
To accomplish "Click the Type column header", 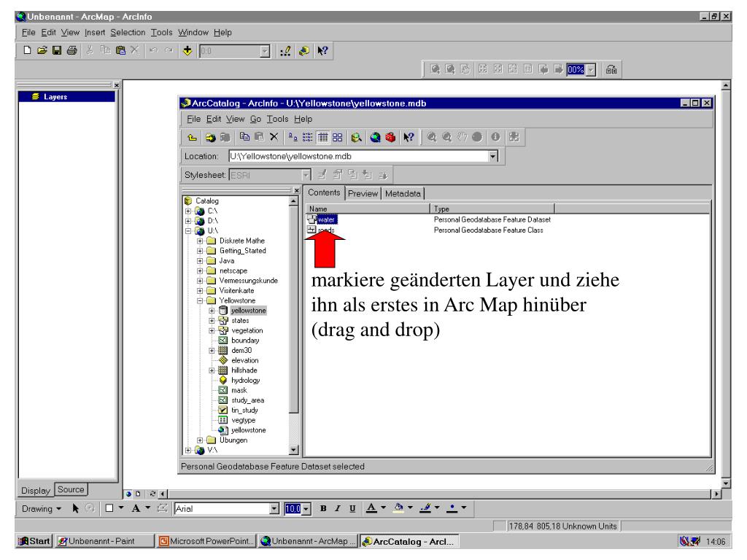I will (492, 209).
